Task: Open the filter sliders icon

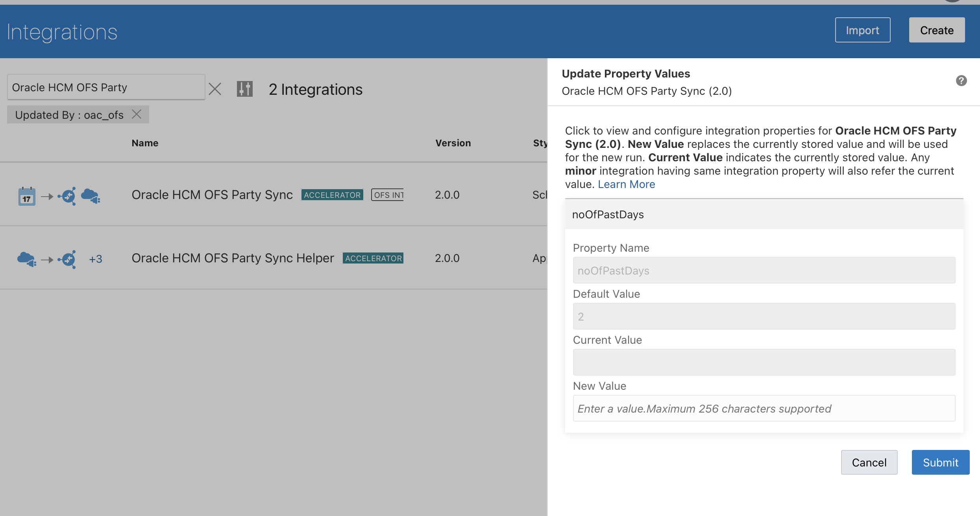Action: coord(244,89)
